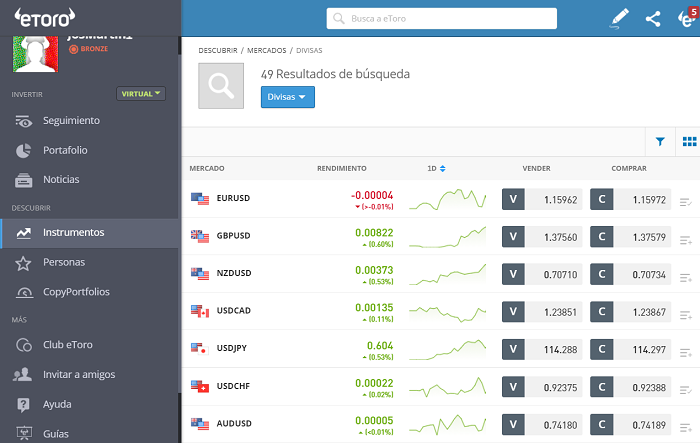
Task: Click the Noticias news icon
Action: [x=24, y=180]
